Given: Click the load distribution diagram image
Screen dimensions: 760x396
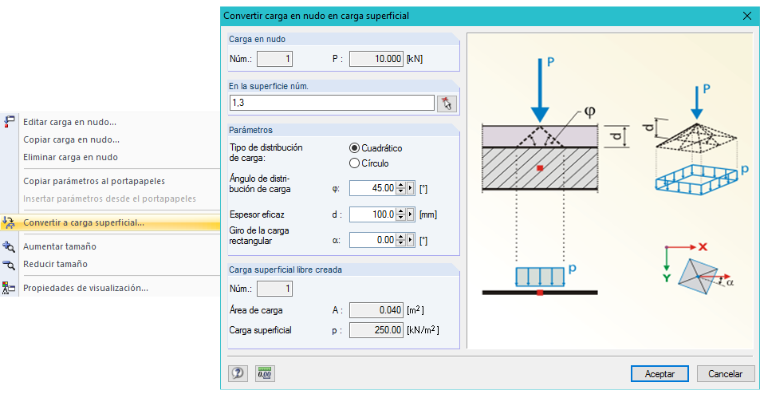Looking at the screenshot, I should 611,190.
